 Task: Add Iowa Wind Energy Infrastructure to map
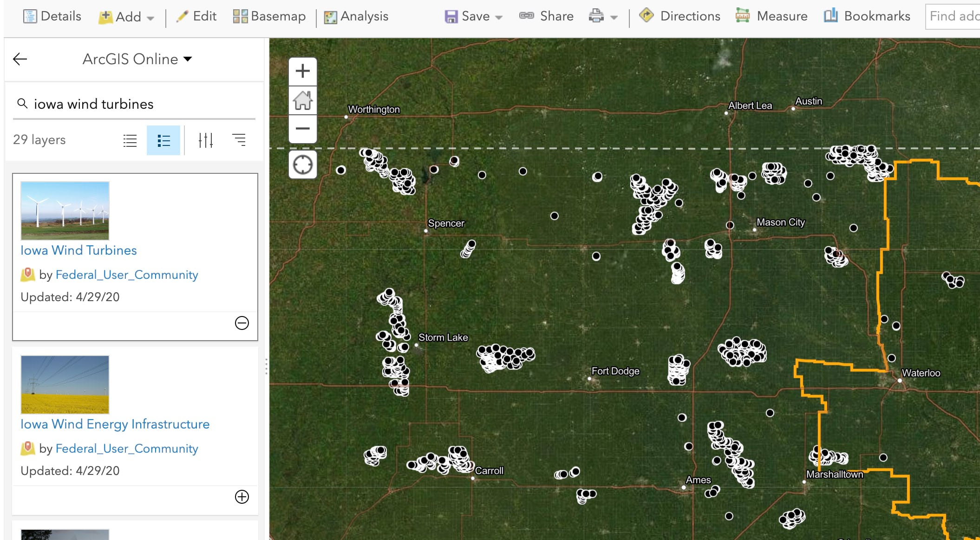pyautogui.click(x=242, y=497)
